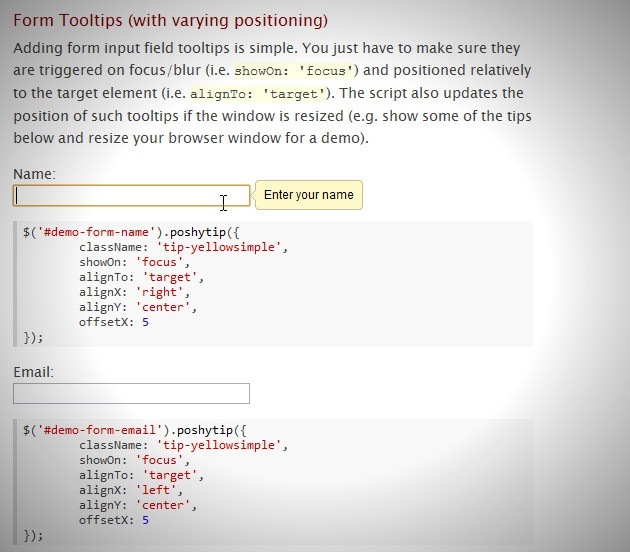The image size is (630, 552).
Task: Click the 'Name:' label
Action: click(x=35, y=174)
